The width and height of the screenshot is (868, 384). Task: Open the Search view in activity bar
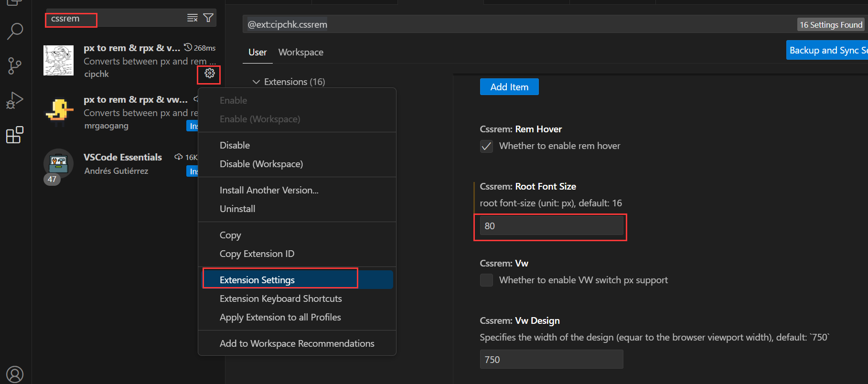coord(15,31)
